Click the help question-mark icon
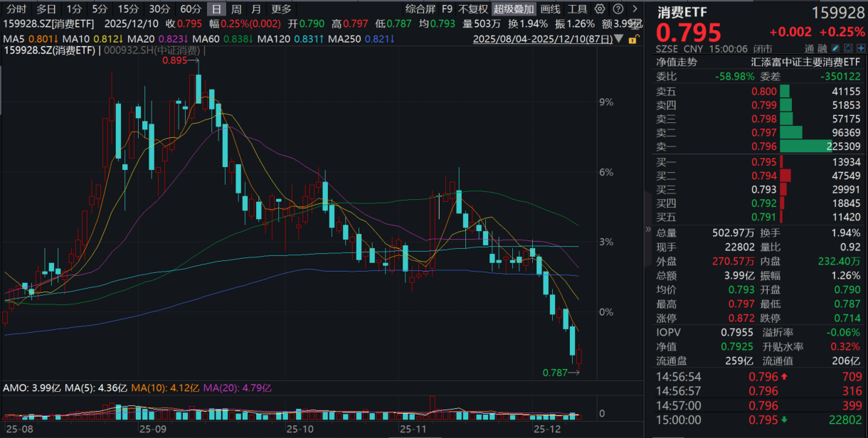This screenshot has width=868, height=438. click(x=618, y=9)
